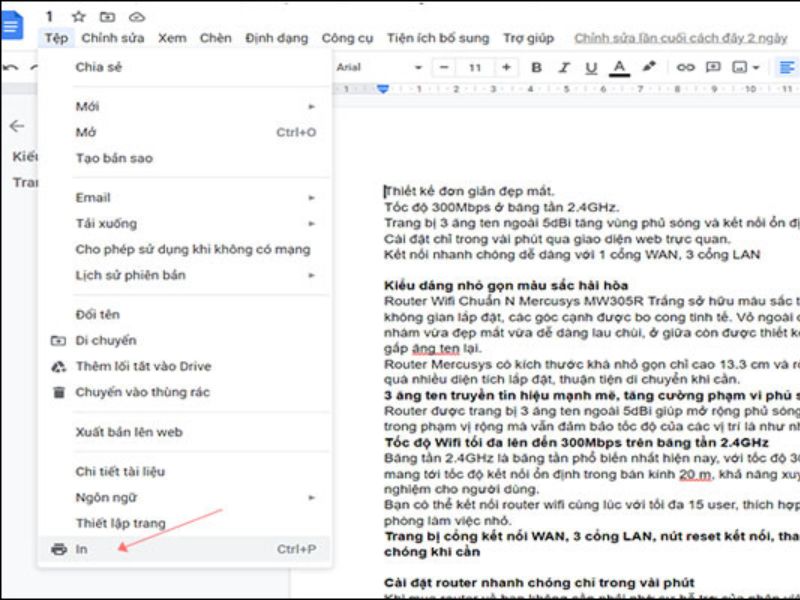The height and width of the screenshot is (600, 800).
Task: Insert a link using the toolbar link icon
Action: point(685,68)
